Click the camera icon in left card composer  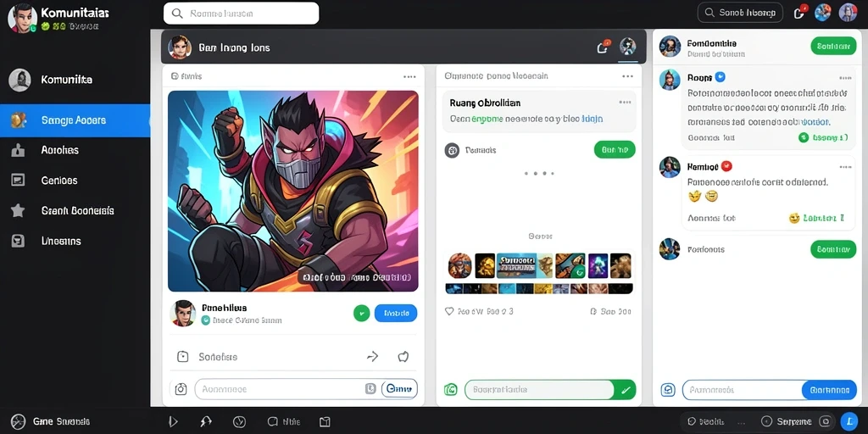(181, 389)
